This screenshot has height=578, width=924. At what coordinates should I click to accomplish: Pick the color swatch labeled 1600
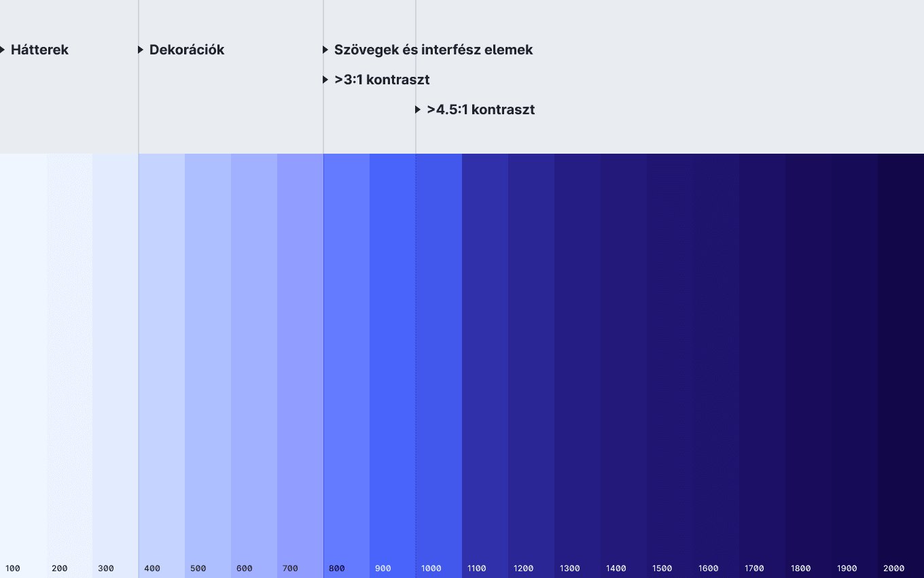pos(716,366)
